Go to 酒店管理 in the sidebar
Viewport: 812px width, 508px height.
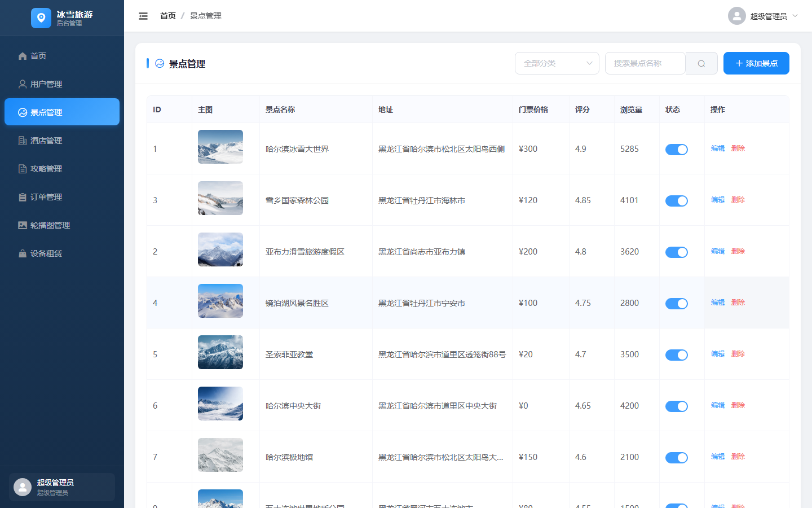(62, 140)
